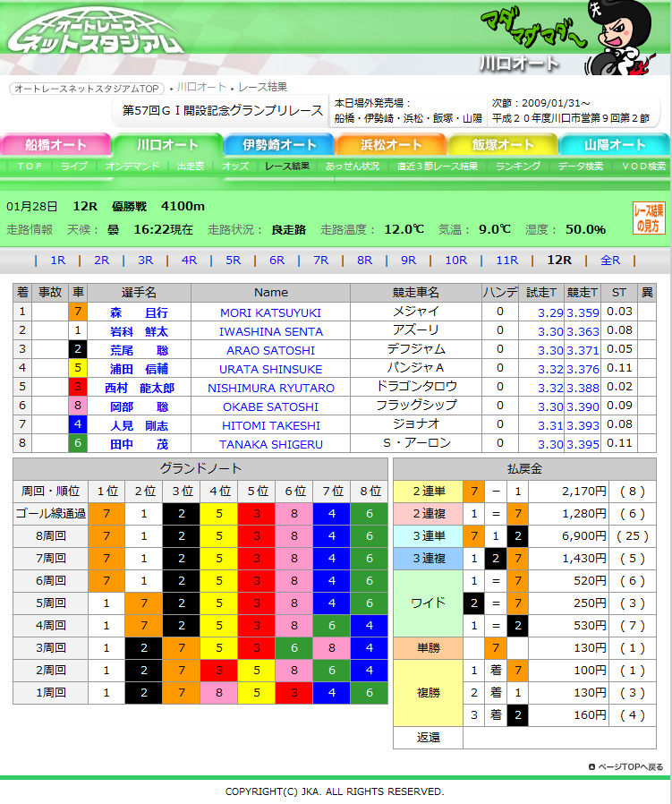Go to race 2R results

tap(101, 260)
